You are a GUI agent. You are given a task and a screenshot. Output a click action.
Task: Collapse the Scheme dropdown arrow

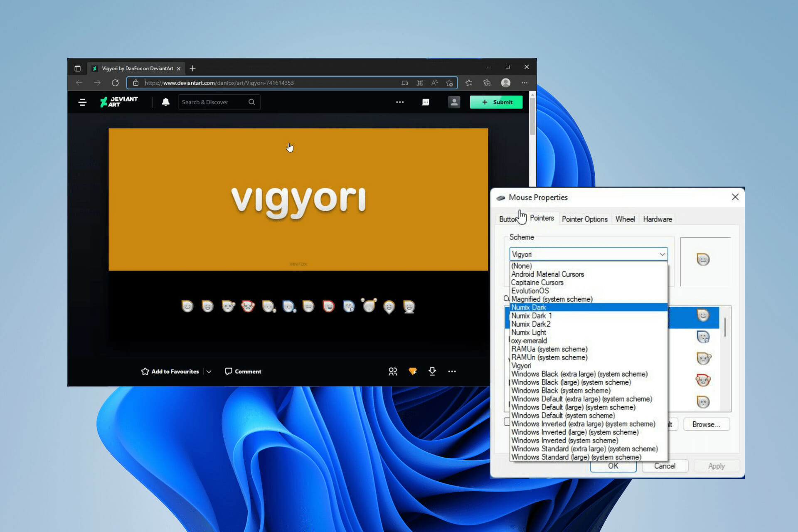(662, 254)
